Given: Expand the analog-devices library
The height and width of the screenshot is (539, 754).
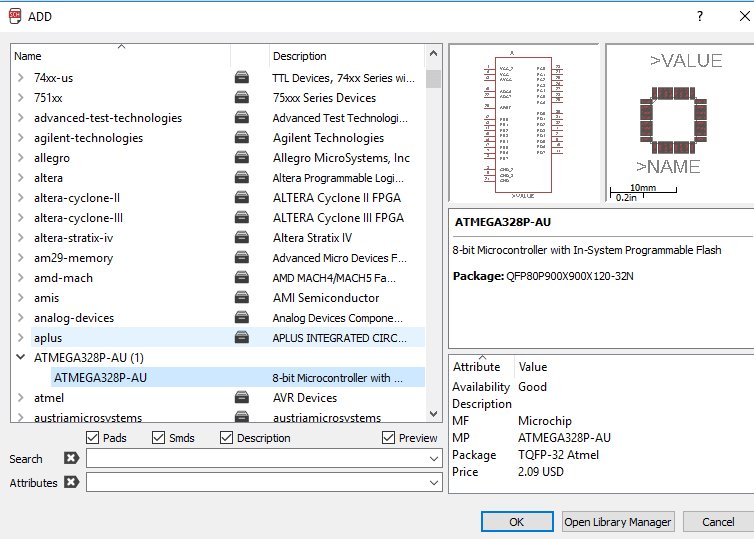Looking at the screenshot, I should pyautogui.click(x=20, y=318).
